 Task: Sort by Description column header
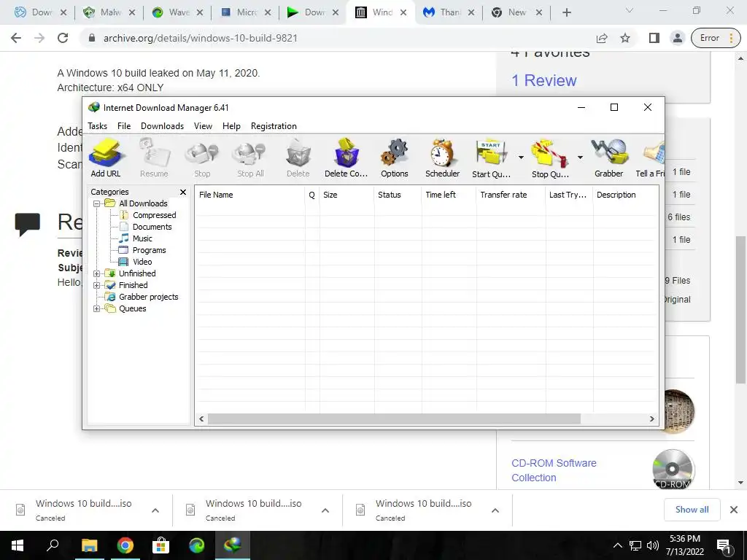(x=626, y=195)
